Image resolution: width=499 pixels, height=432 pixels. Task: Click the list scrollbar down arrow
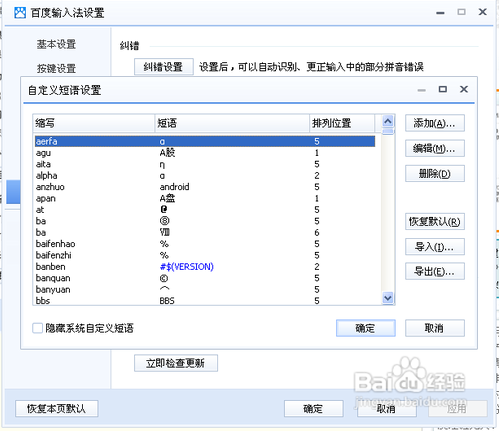click(388, 298)
